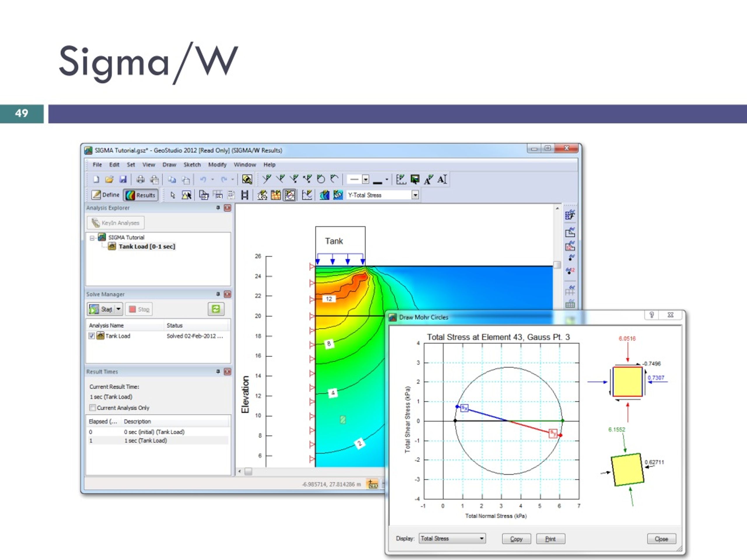Select the '1 sec (Tank Load)' result row
The width and height of the screenshot is (747, 560).
pyautogui.click(x=158, y=440)
